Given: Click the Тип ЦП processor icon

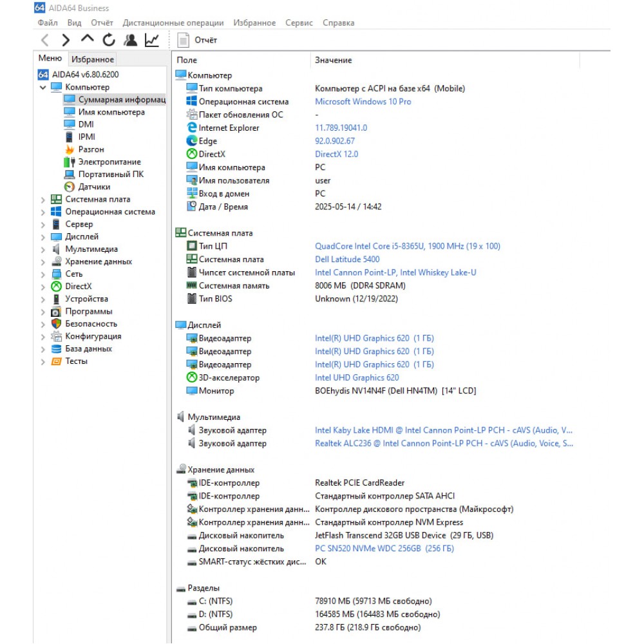Looking at the screenshot, I should (x=192, y=246).
